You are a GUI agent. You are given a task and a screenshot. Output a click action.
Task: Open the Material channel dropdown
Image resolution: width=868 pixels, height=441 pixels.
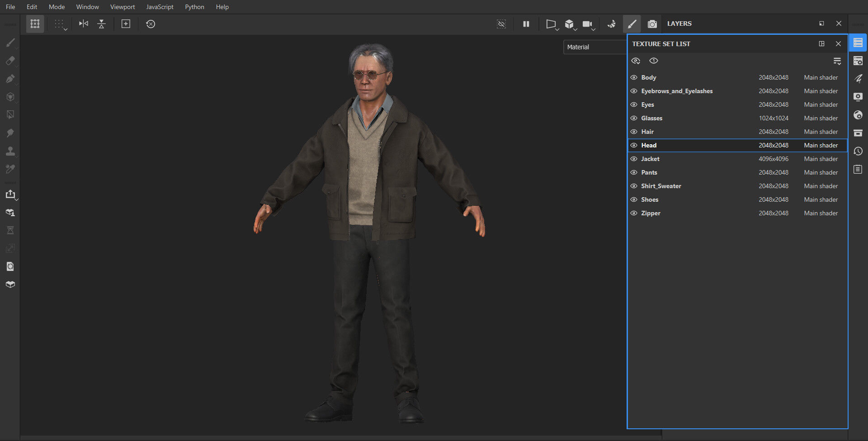[594, 47]
